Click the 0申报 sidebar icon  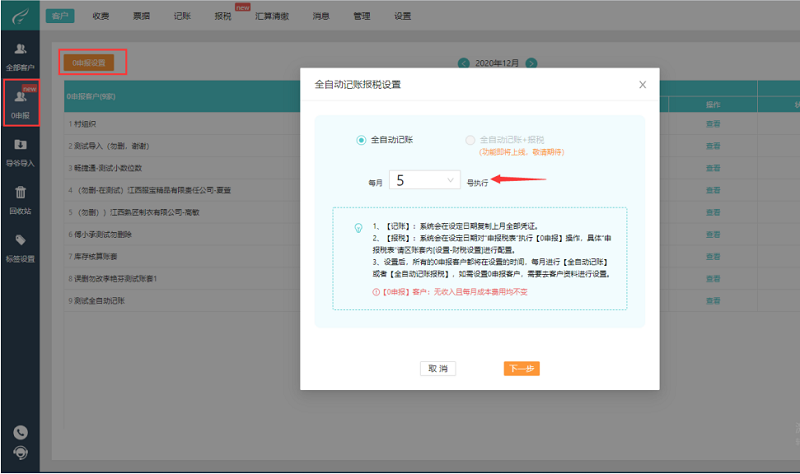tap(20, 103)
